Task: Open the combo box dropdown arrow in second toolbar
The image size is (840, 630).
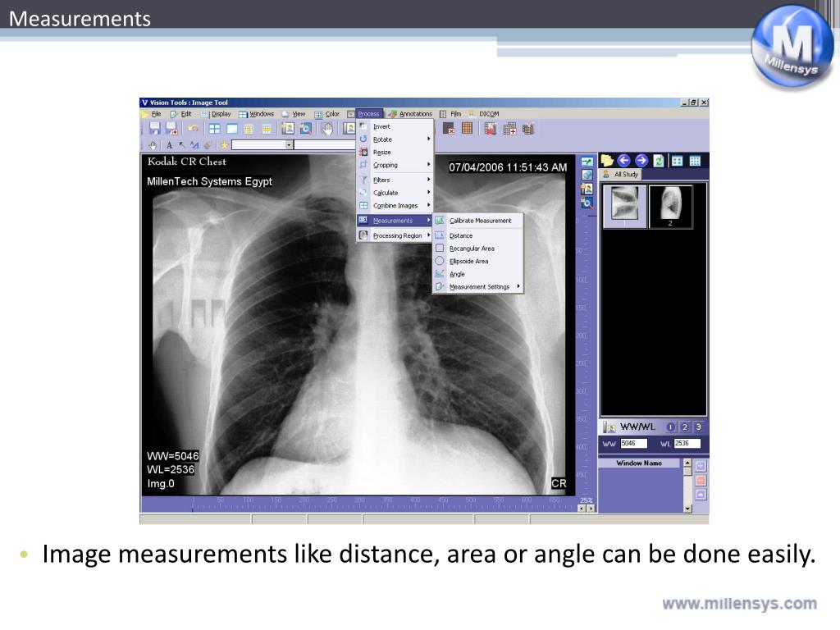Action: tap(289, 144)
